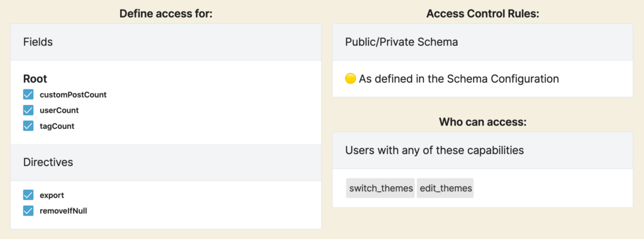Image resolution: width=644 pixels, height=239 pixels.
Task: Click the Root type heading
Action: (35, 79)
